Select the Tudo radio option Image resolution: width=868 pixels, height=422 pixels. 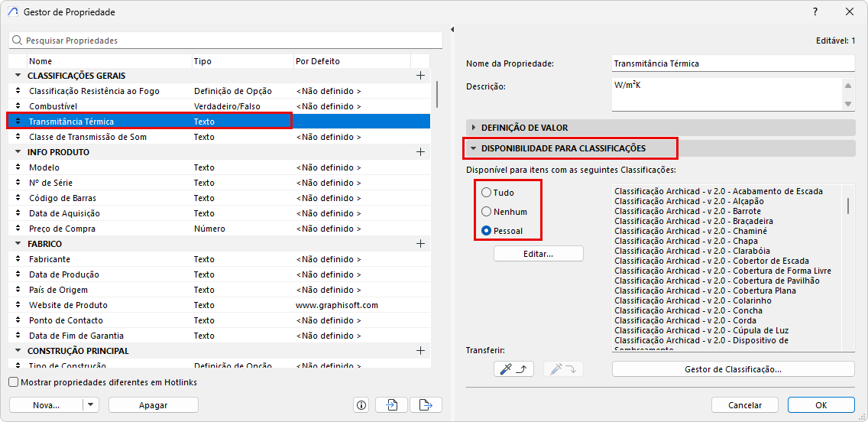tap(486, 193)
